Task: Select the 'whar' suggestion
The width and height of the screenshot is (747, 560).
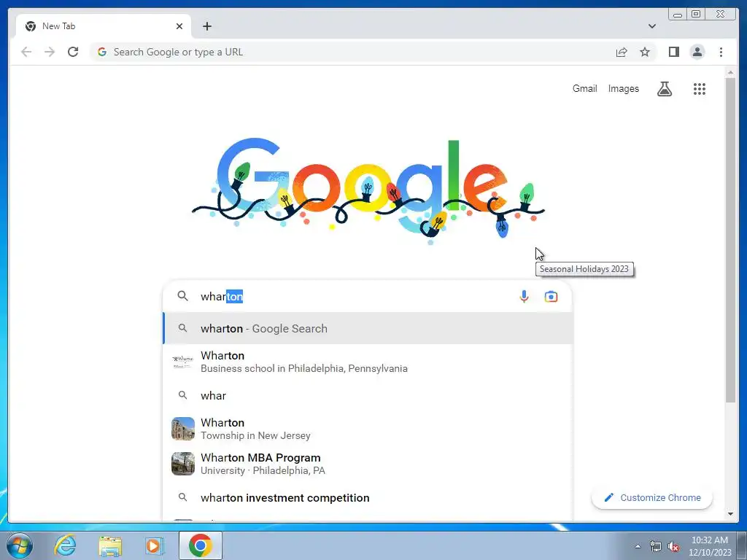Action: click(368, 395)
